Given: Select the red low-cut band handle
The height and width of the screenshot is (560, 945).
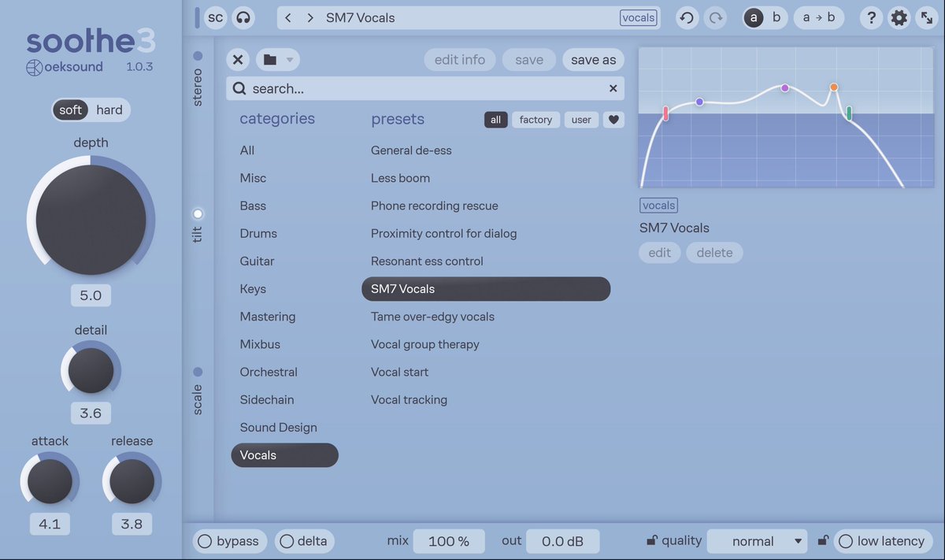Looking at the screenshot, I should (x=665, y=113).
